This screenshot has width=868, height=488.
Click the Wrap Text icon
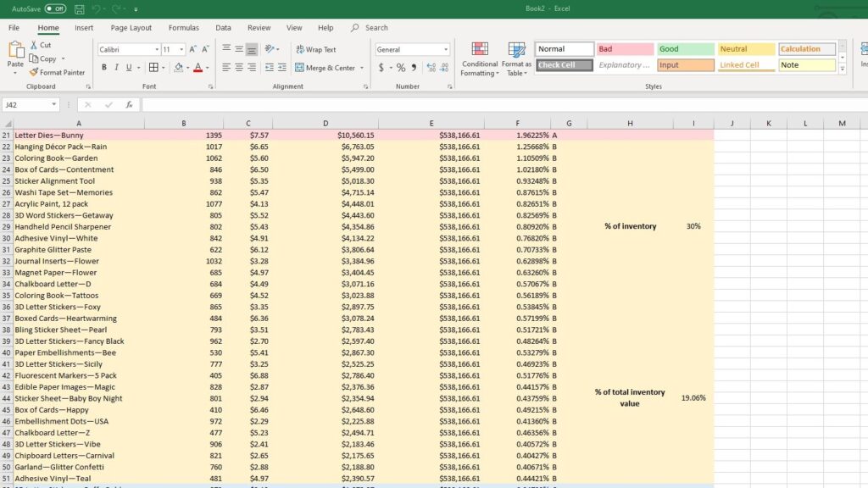[300, 49]
